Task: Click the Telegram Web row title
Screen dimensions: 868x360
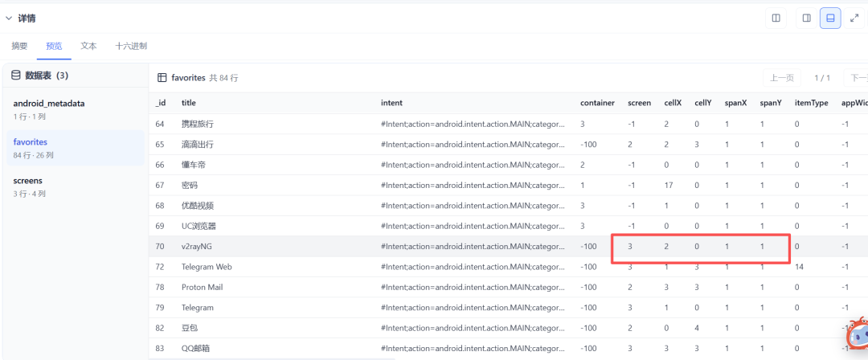Action: (x=207, y=267)
